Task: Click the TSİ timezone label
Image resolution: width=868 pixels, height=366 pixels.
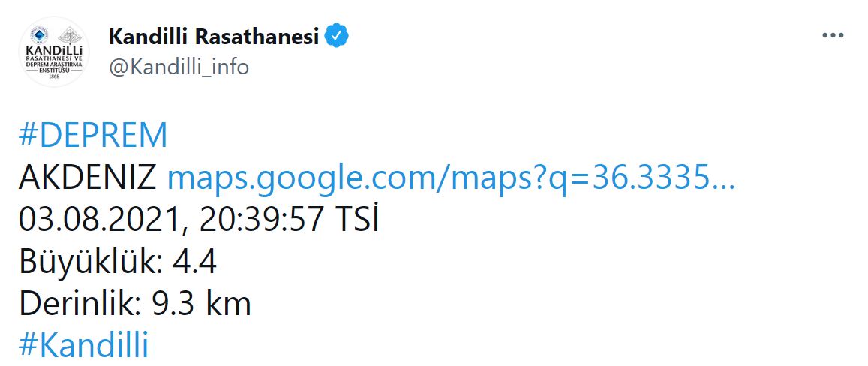Action: 352,220
